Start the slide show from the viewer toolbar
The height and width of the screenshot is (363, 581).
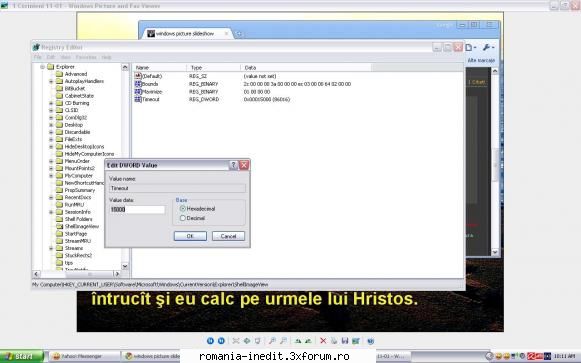[258, 341]
